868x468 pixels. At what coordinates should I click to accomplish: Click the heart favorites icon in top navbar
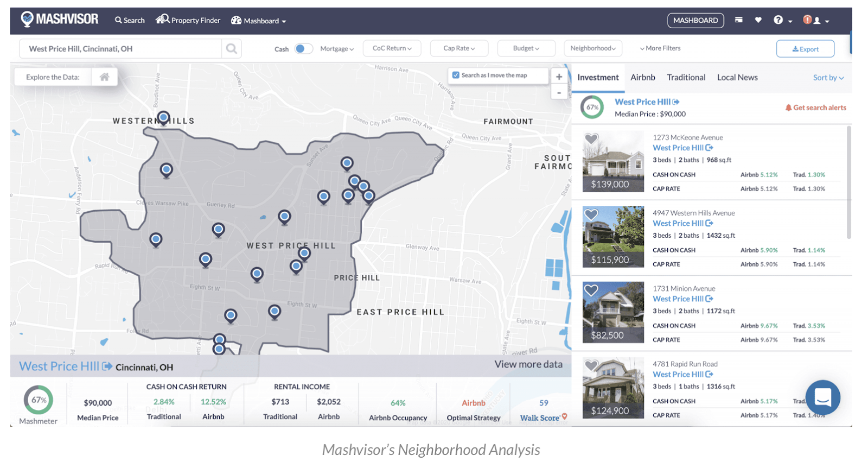click(x=758, y=20)
